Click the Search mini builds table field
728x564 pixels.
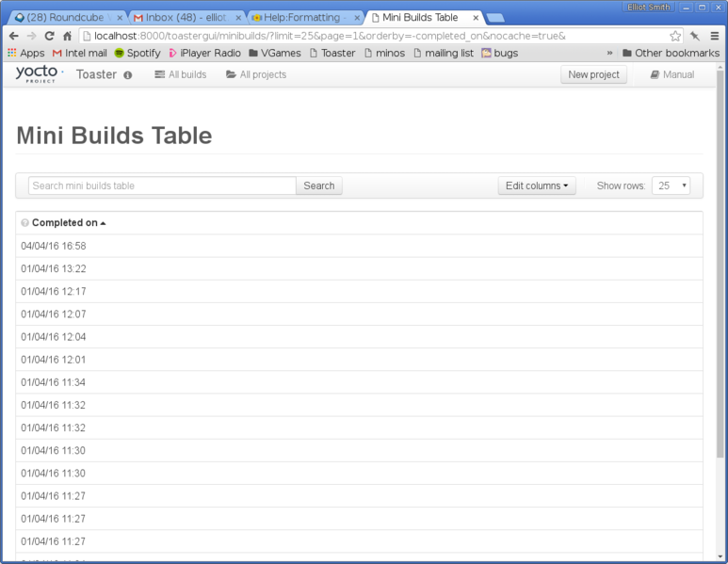tap(162, 185)
